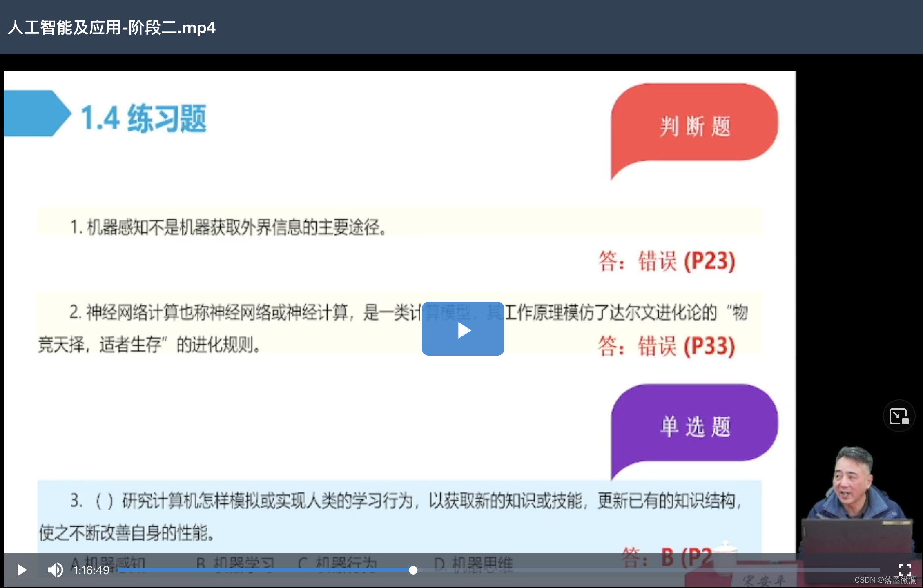
Task: Click question 1 about 机器感知
Action: coord(229,227)
